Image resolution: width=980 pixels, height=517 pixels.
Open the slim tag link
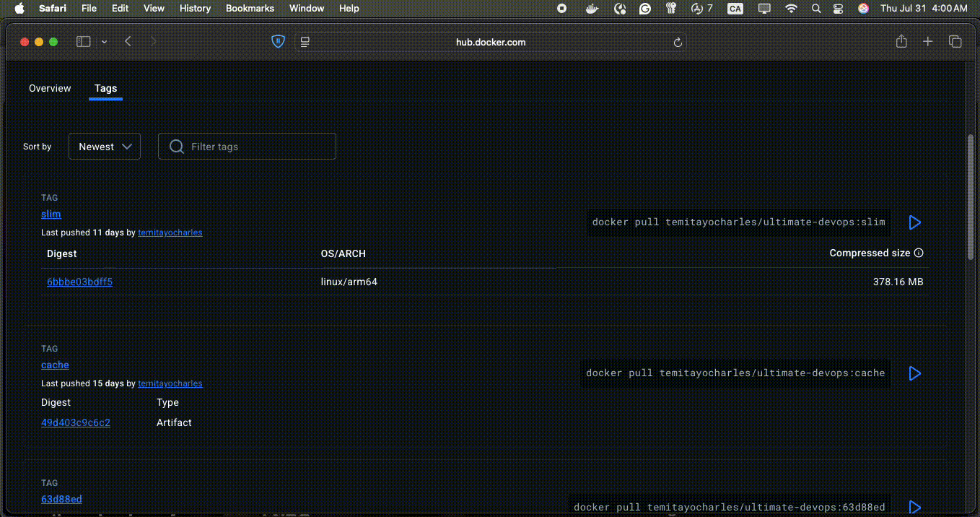pos(51,214)
